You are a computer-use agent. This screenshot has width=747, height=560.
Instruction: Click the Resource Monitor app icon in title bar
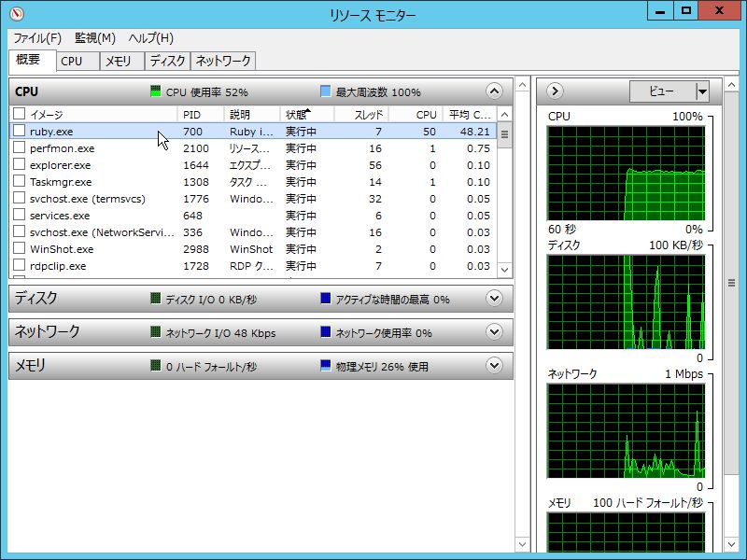[x=17, y=13]
